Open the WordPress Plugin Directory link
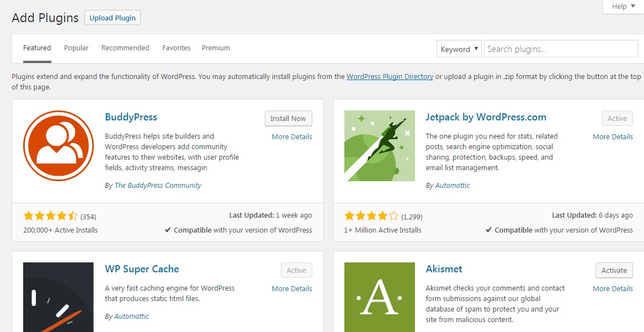The height and width of the screenshot is (332, 644). click(x=390, y=76)
